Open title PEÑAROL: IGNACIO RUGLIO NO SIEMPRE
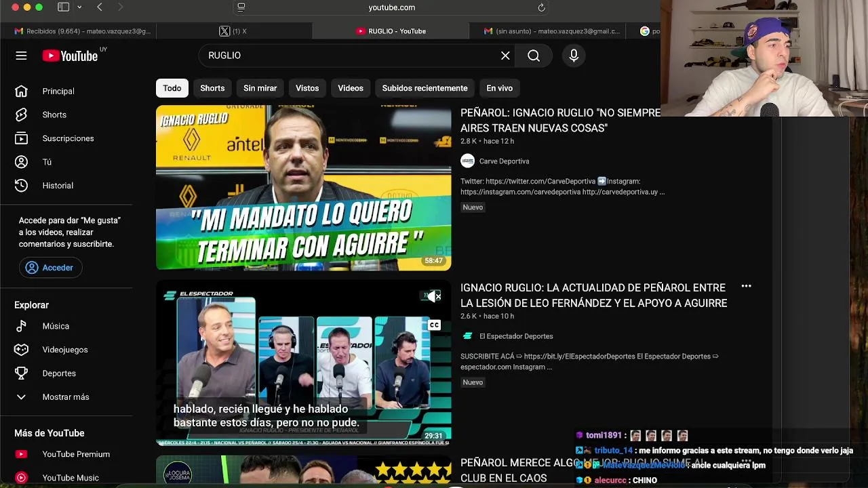The height and width of the screenshot is (488, 868). tap(560, 121)
